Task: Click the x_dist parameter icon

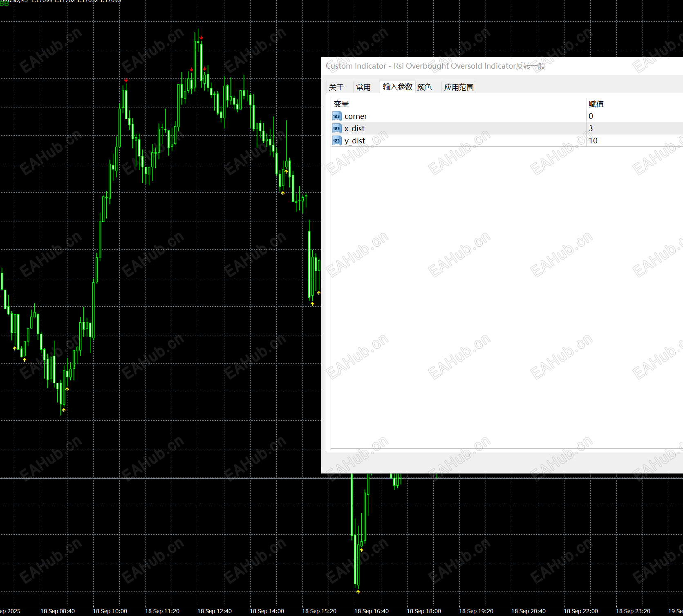Action: (336, 128)
